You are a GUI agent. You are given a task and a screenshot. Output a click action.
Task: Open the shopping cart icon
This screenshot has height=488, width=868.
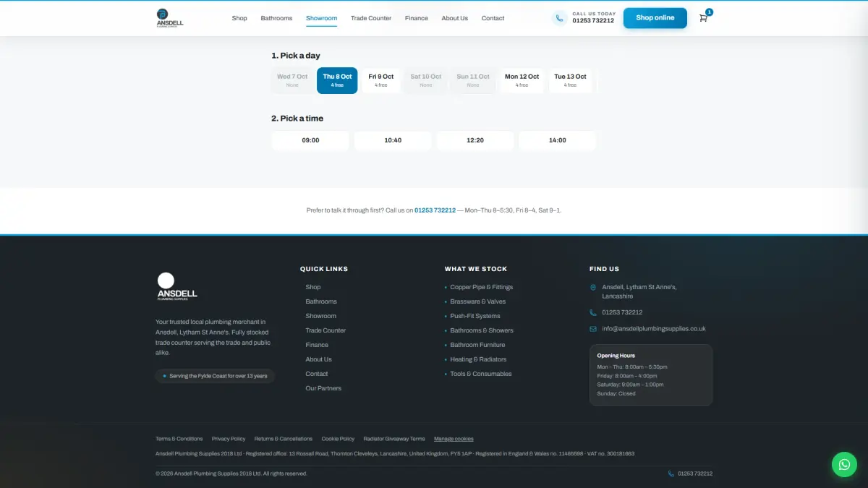[x=703, y=18]
